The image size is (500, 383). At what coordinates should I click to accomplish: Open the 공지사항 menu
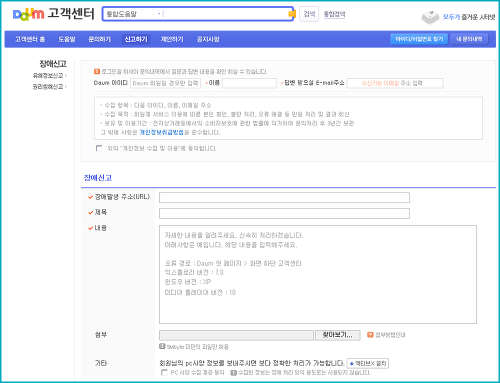208,39
